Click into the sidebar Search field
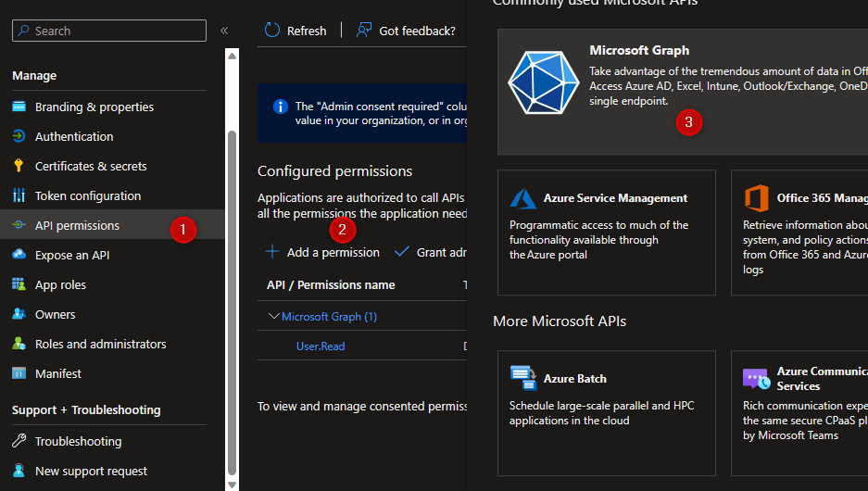This screenshot has width=868, height=491. tap(109, 31)
